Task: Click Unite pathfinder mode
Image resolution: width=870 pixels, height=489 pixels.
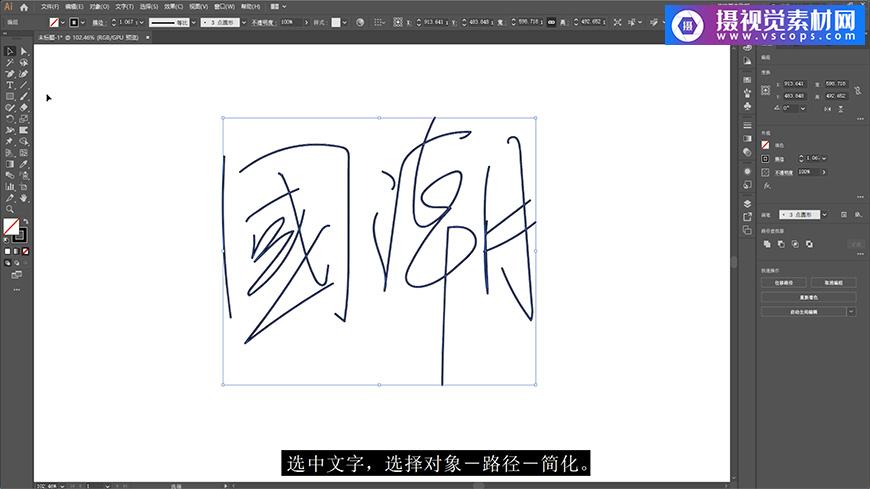Action: point(767,244)
